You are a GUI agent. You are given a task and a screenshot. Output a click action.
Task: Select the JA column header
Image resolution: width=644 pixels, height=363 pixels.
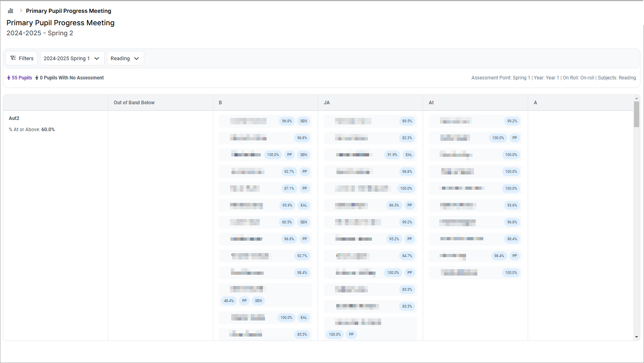pyautogui.click(x=327, y=103)
